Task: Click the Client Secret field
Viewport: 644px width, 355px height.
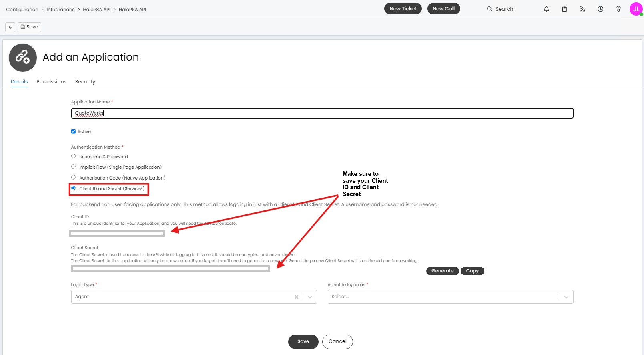Action: coord(171,268)
